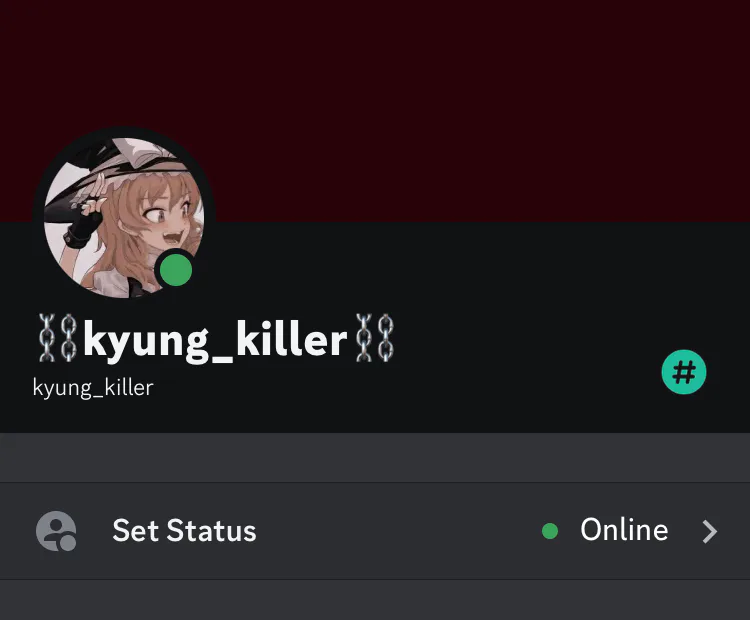Click the gloved hand in the avatar picture

[x=86, y=218]
